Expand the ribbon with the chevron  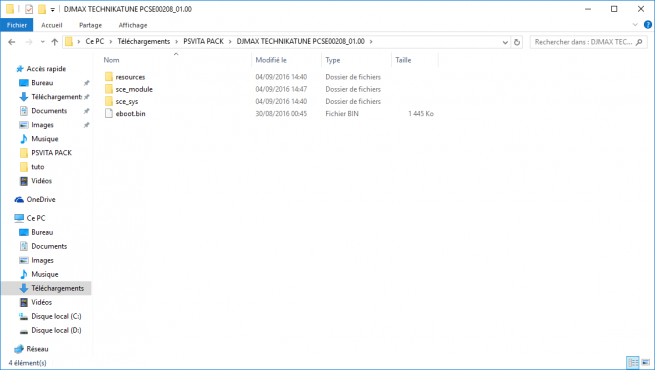[635, 25]
